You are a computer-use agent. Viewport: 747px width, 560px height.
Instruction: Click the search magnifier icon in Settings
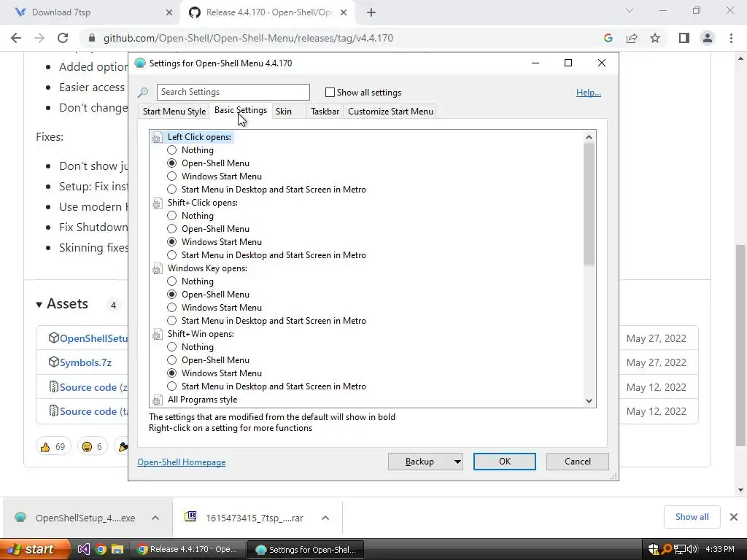[143, 93]
